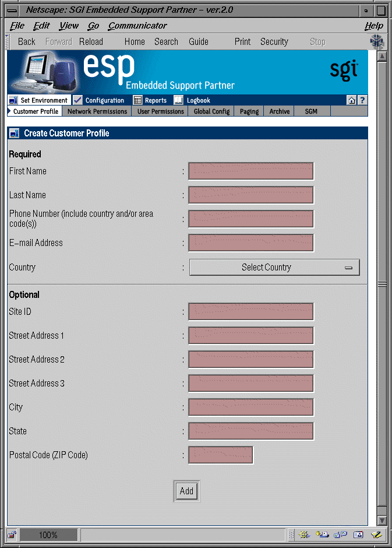Go to ESP home via house icon
The image size is (392, 548).
point(351,100)
